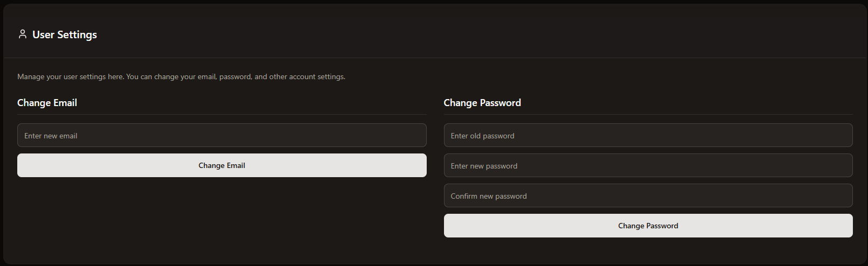Click the "Confirm new password" placeholder text

click(x=489, y=196)
